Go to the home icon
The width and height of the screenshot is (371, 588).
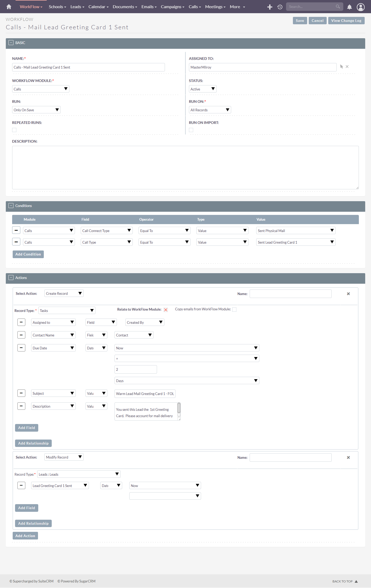(x=9, y=7)
